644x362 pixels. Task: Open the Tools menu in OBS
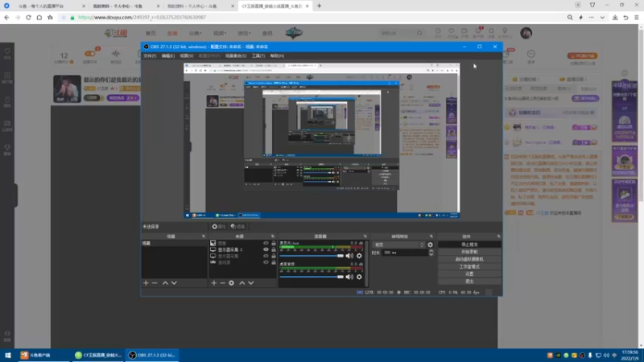pyautogui.click(x=258, y=56)
